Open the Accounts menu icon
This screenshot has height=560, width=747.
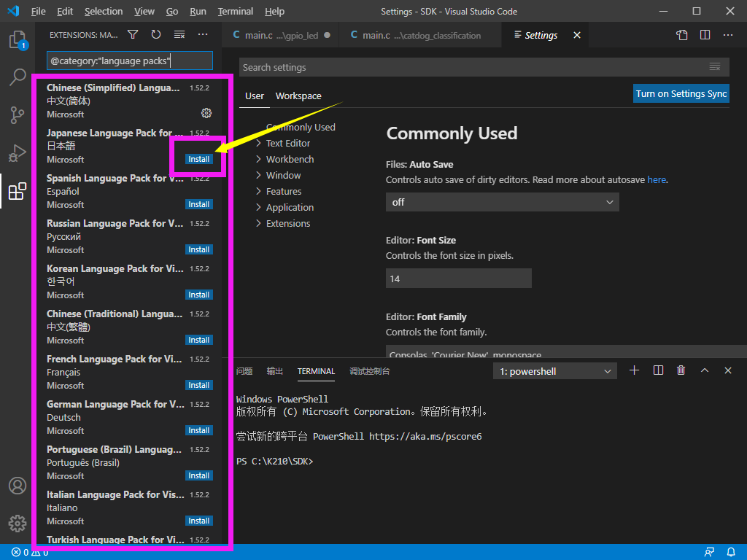coord(18,486)
